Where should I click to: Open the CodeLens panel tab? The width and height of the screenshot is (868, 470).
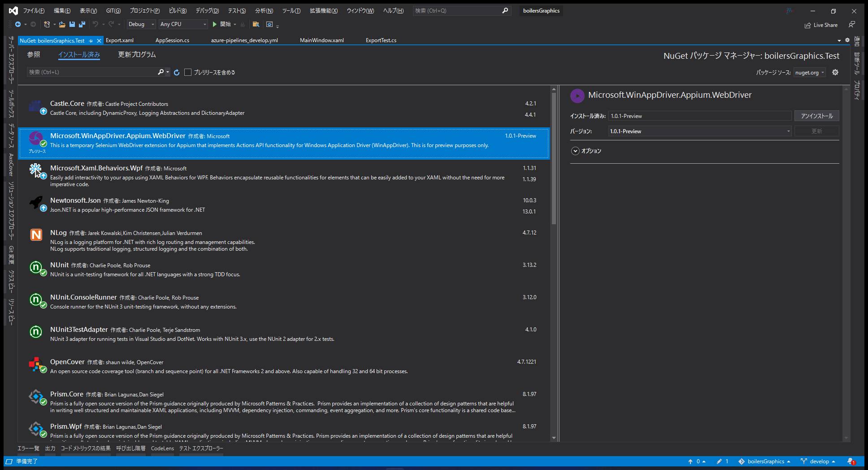(x=162, y=448)
